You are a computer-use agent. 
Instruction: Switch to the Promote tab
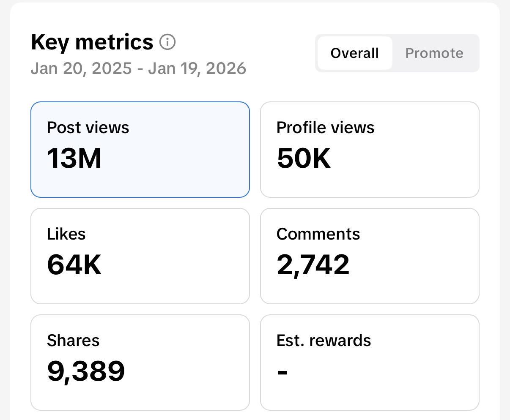(x=434, y=53)
